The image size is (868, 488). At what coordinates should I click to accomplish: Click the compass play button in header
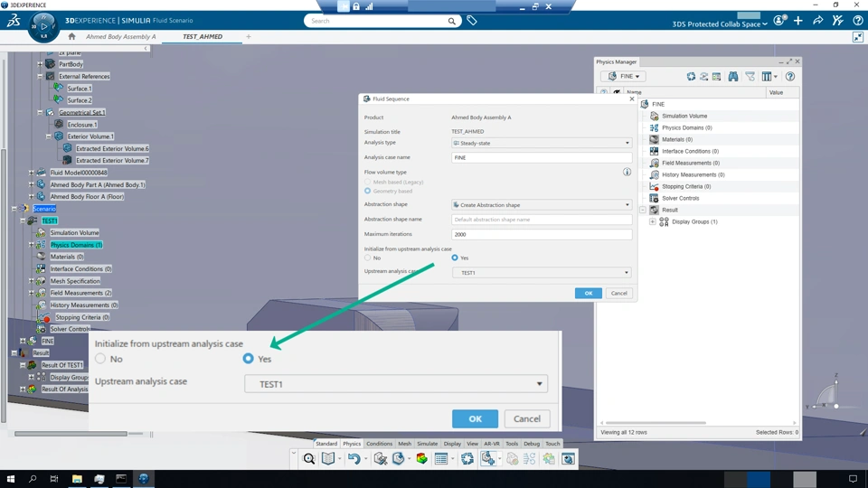point(43,26)
